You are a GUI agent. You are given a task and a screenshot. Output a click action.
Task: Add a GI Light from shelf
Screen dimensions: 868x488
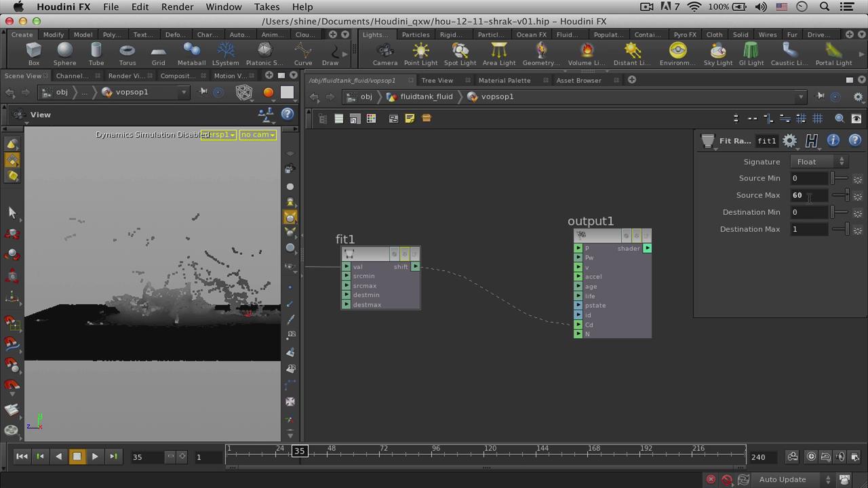click(x=751, y=54)
